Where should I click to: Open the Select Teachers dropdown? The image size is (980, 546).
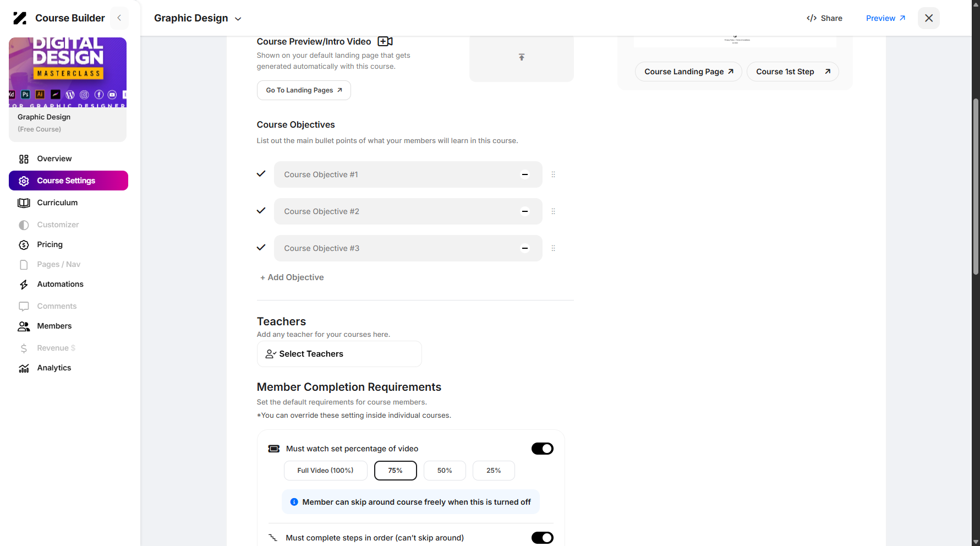(x=339, y=354)
